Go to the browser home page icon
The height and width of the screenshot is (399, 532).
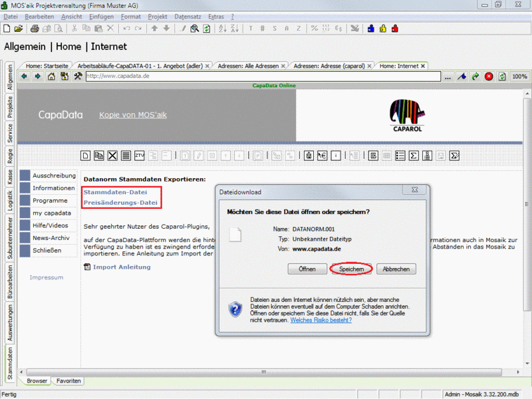[51, 76]
